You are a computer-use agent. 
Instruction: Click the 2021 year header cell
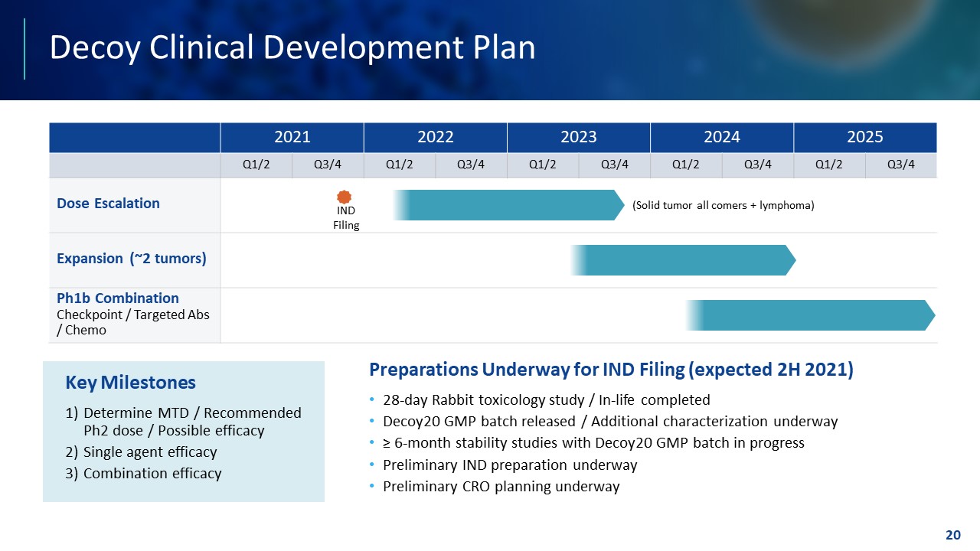coord(292,137)
